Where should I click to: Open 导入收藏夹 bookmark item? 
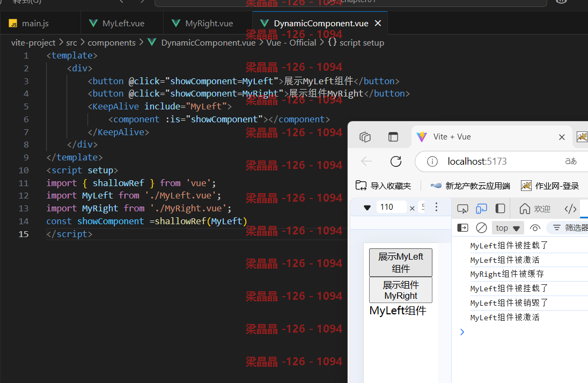pos(383,186)
